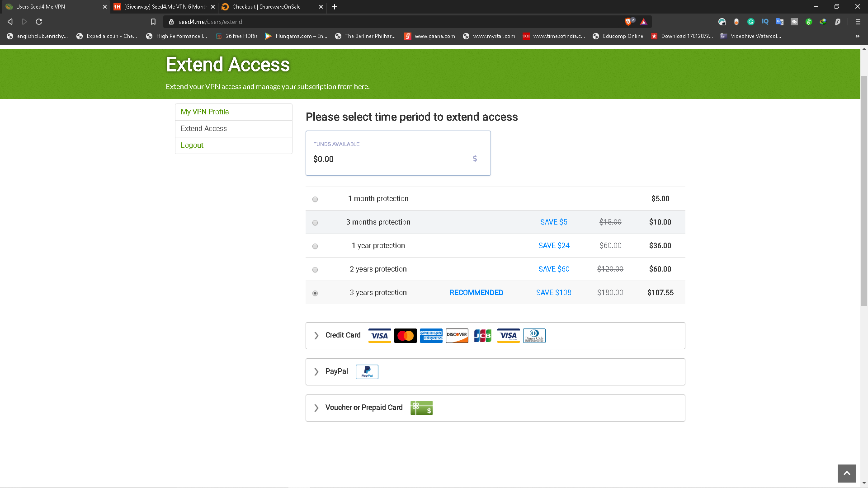This screenshot has width=868, height=488.
Task: Open My VPN Profile link
Action: coord(205,112)
